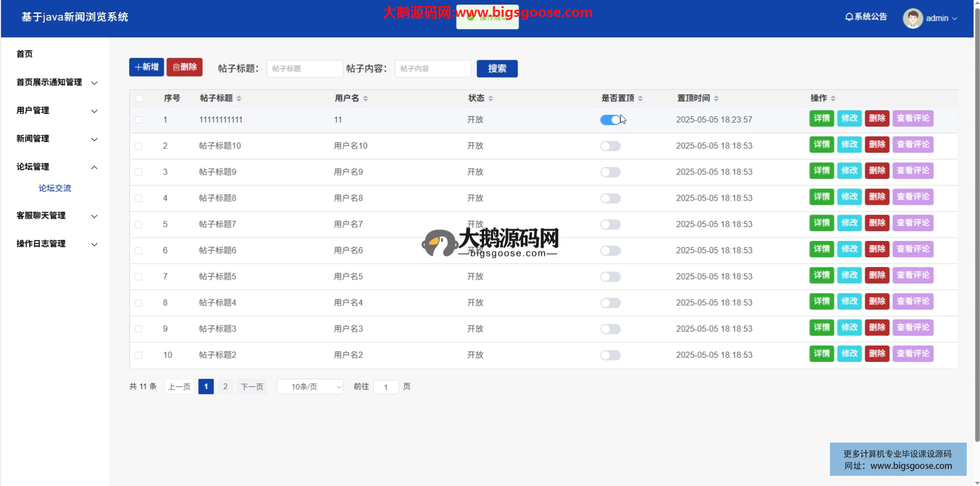Sort by username column arrows
Image resolution: width=980 pixels, height=486 pixels.
click(x=365, y=99)
